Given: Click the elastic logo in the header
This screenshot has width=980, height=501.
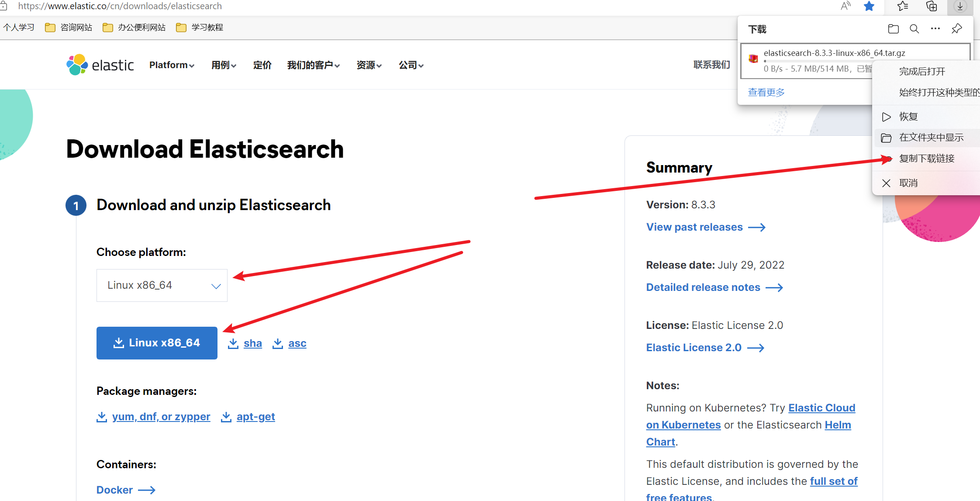Looking at the screenshot, I should (100, 65).
